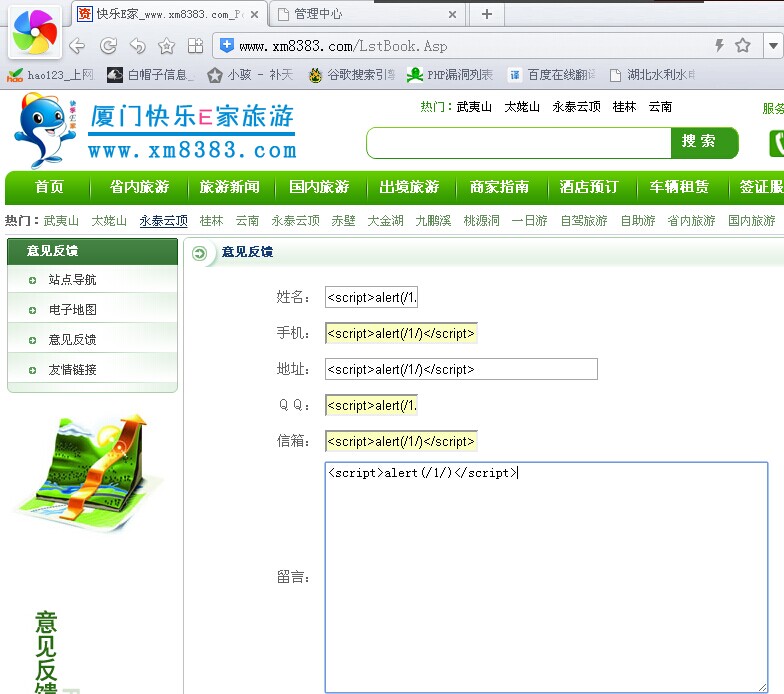Switch to the 快乐E家 tab

[168, 14]
